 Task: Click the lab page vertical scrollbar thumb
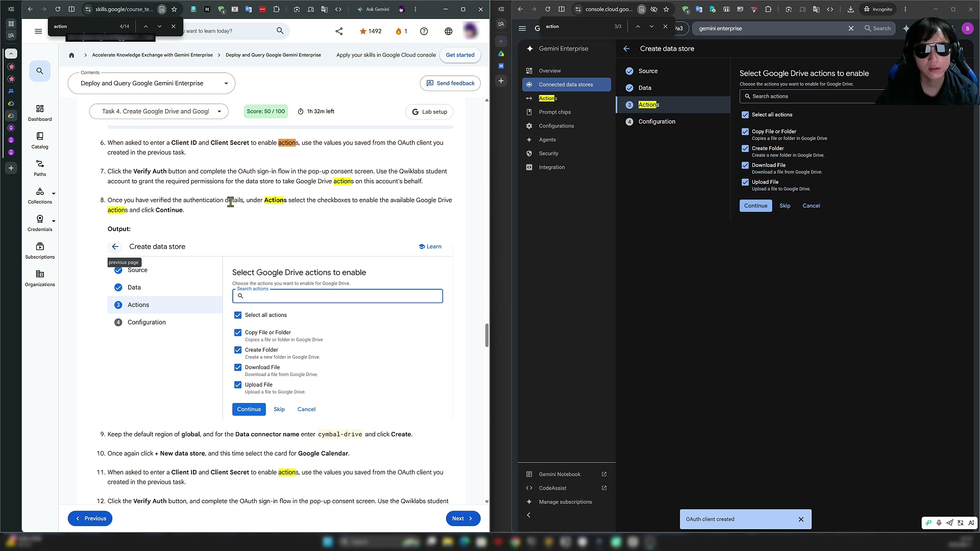pyautogui.click(x=486, y=335)
